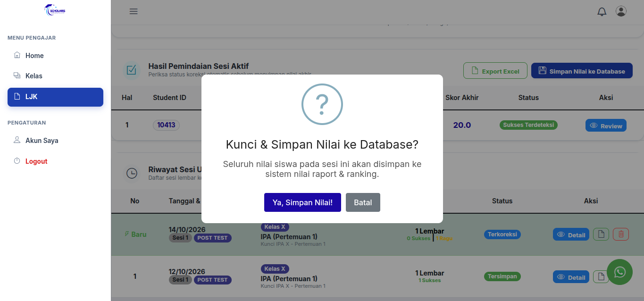Open user profile avatar icon
644x301 pixels.
point(621,11)
